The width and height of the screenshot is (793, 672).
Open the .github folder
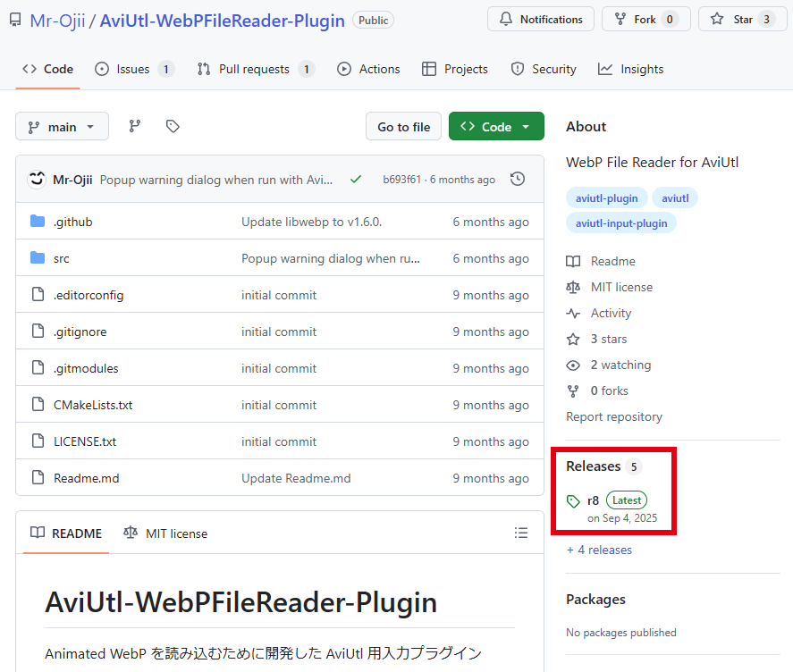tap(72, 222)
